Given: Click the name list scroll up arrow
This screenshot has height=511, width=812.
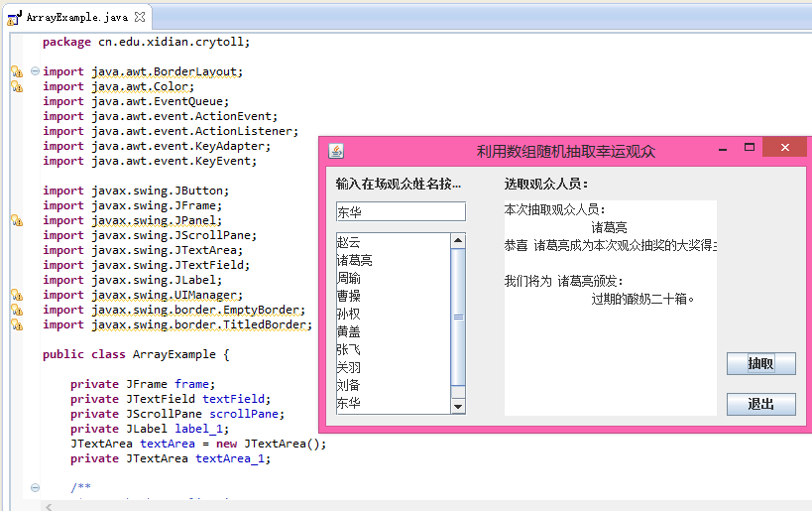Looking at the screenshot, I should tap(458, 240).
